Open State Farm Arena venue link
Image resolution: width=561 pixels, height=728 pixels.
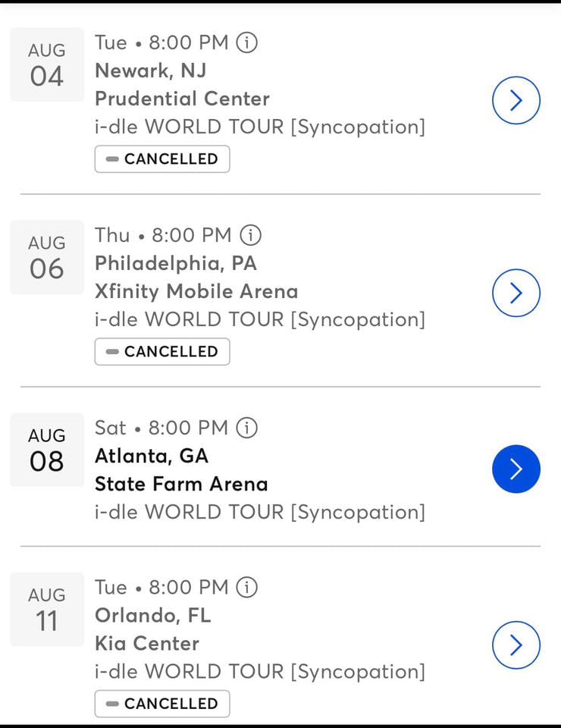coord(181,484)
